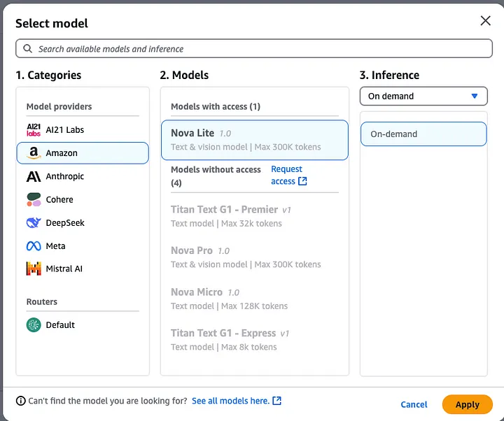Select the Default router
Viewport: 504px width, 421px height.
coord(83,324)
